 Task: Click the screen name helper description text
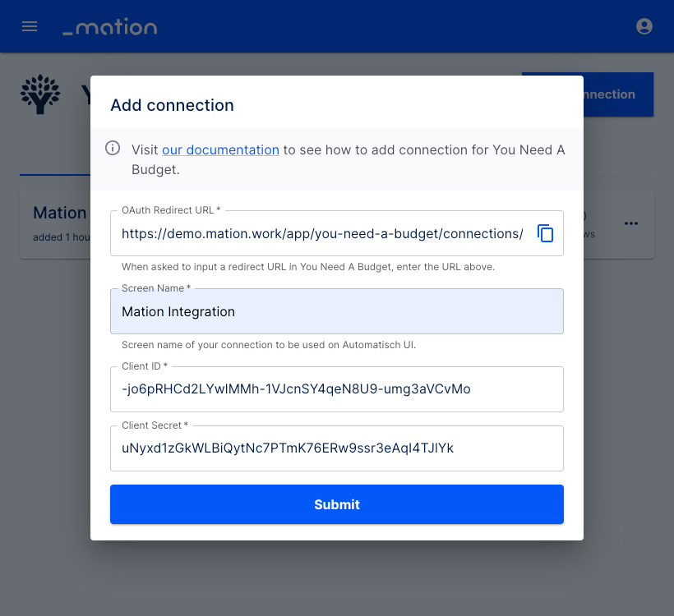tap(269, 345)
